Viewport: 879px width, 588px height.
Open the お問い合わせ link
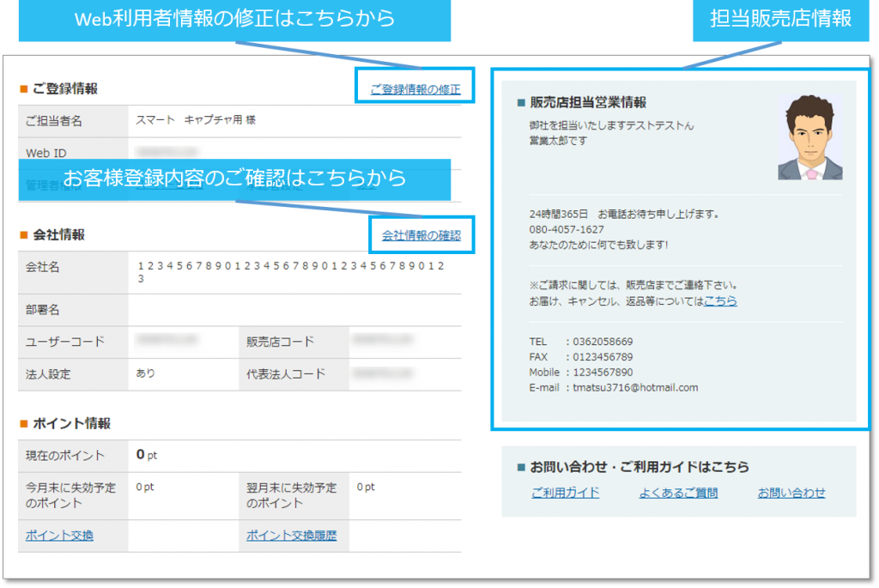[x=791, y=493]
